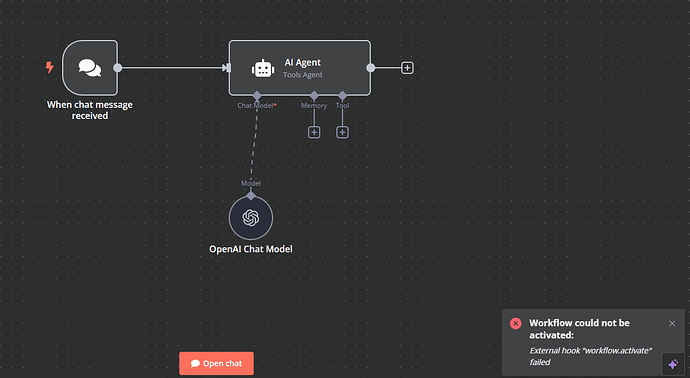Click the red error icon in notification
The height and width of the screenshot is (378, 690).
(516, 323)
